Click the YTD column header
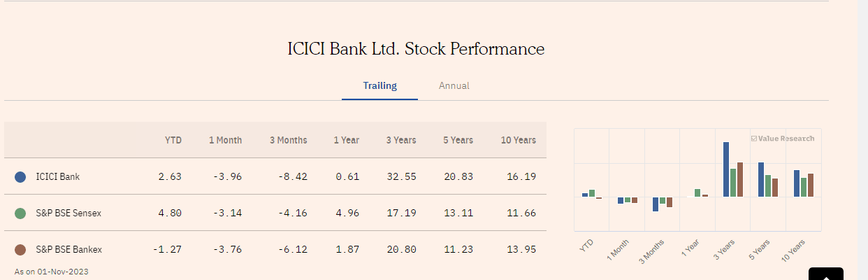Viewport: 868px width, 280px height. click(173, 140)
